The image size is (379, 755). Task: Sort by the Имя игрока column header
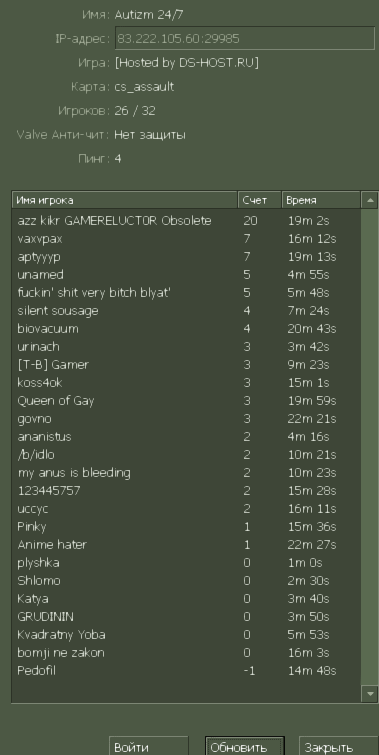pyautogui.click(x=125, y=200)
